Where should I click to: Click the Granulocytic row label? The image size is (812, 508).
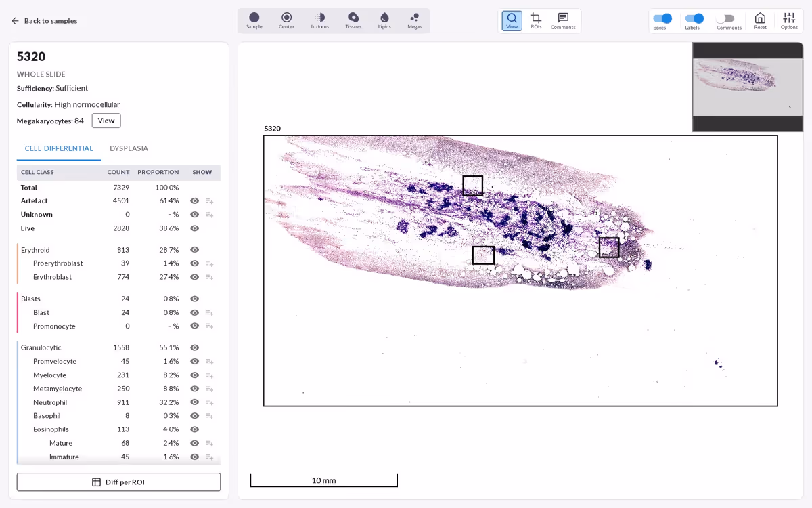tap(41, 347)
